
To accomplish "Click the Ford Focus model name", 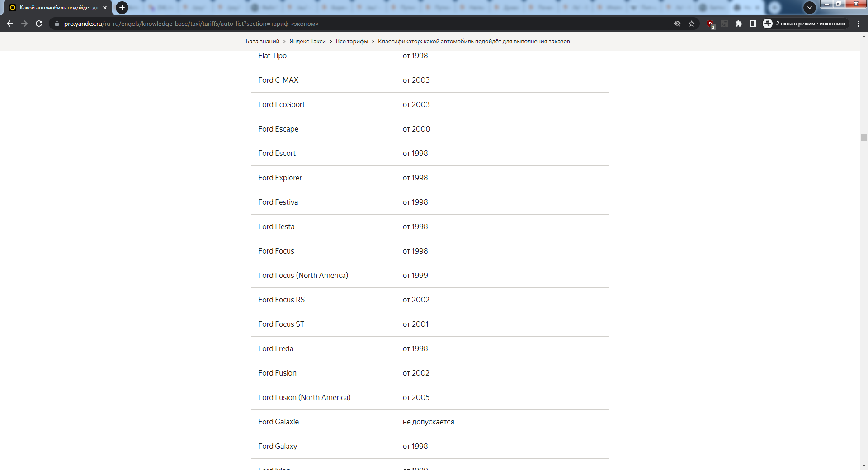I will (x=276, y=251).
